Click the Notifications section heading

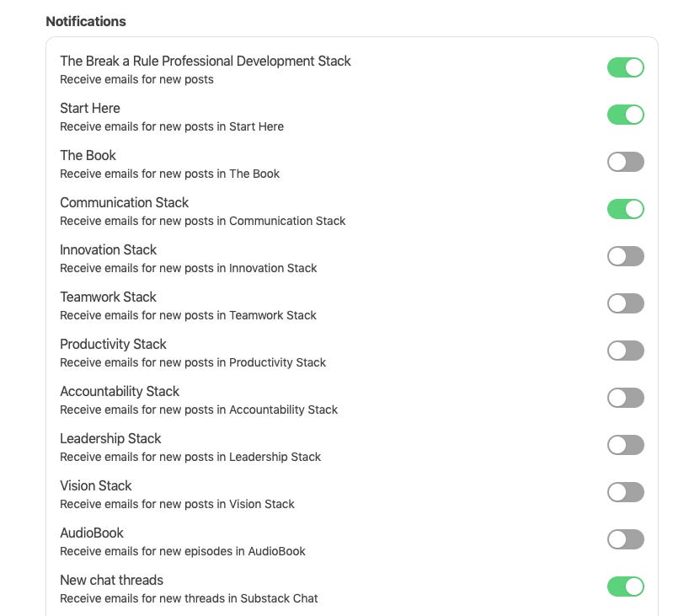point(86,22)
